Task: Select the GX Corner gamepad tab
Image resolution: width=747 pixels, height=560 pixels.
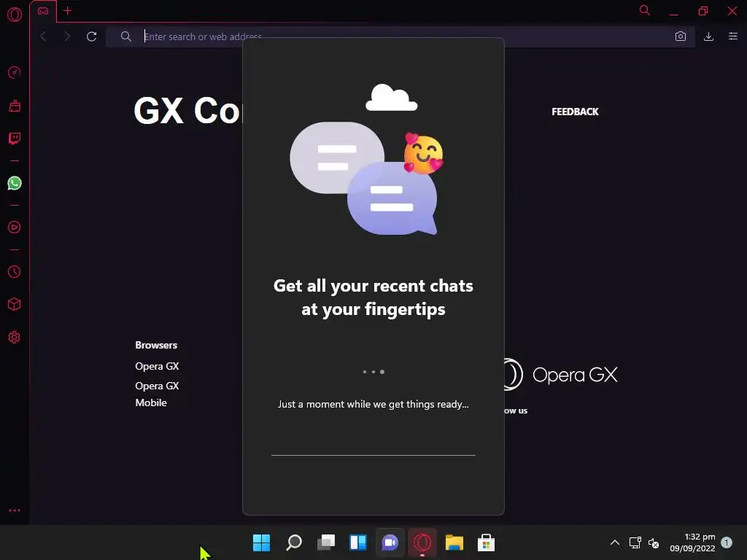Action: [x=43, y=11]
